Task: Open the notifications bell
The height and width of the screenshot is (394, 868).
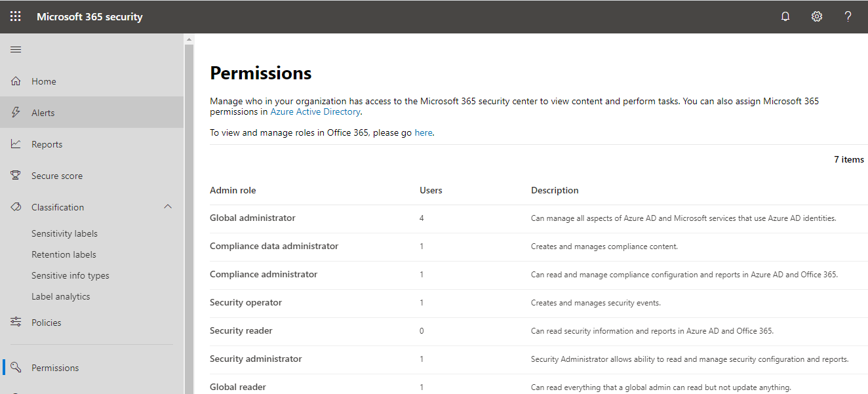Action: pos(785,16)
